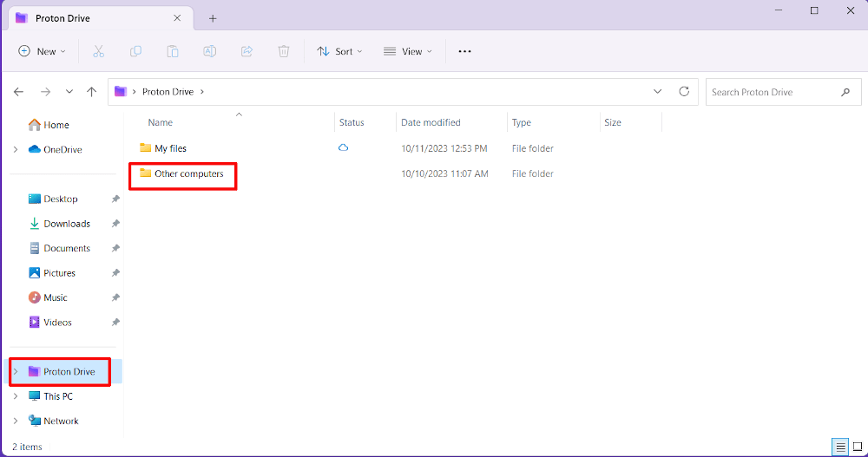Image resolution: width=868 pixels, height=457 pixels.
Task: Expand the Proton Drive tree node
Action: tap(16, 372)
